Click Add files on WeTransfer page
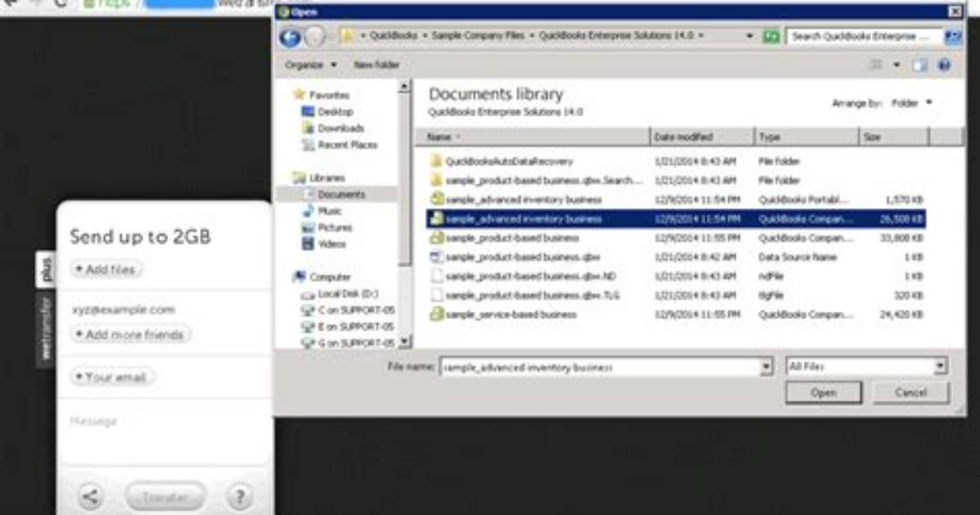Image resolution: width=980 pixels, height=515 pixels. pos(106,270)
